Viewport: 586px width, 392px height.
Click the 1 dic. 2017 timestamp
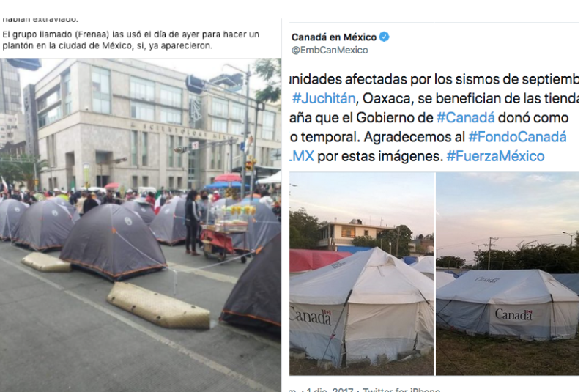click(x=329, y=389)
